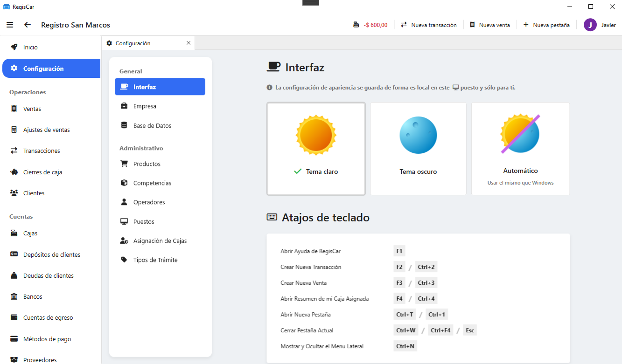Select the Tema oscuro theme
The height and width of the screenshot is (364, 622).
pyautogui.click(x=418, y=148)
